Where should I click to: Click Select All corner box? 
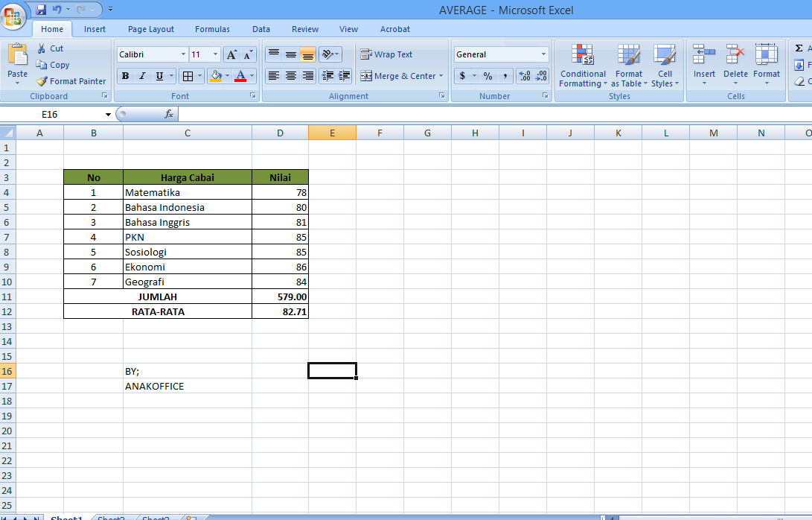pyautogui.click(x=7, y=133)
